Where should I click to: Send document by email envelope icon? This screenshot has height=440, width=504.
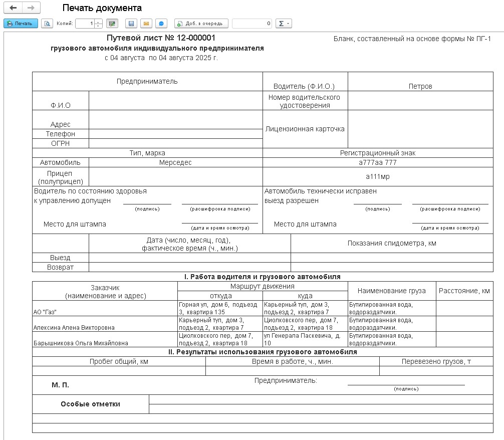click(146, 24)
